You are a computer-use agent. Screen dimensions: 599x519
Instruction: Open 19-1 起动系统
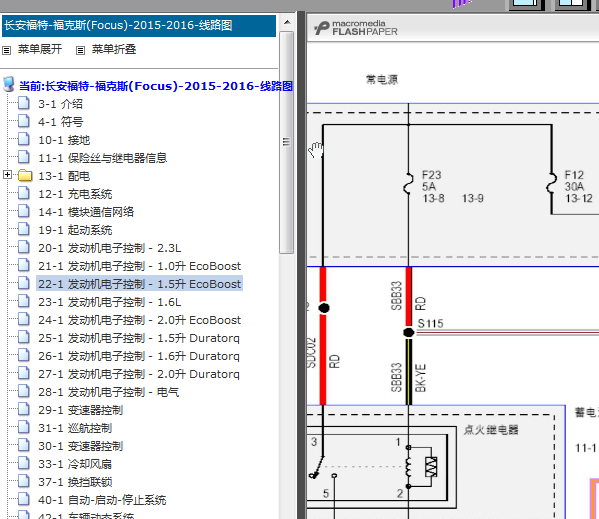[x=75, y=230]
